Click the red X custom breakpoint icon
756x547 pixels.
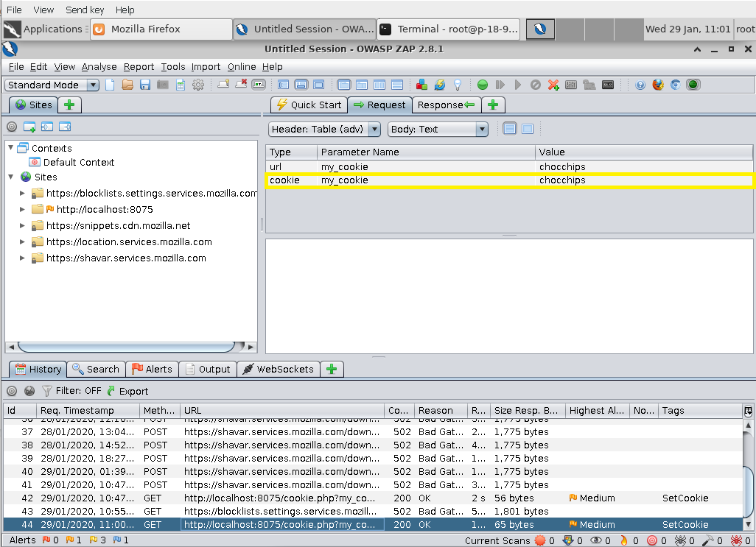point(553,85)
